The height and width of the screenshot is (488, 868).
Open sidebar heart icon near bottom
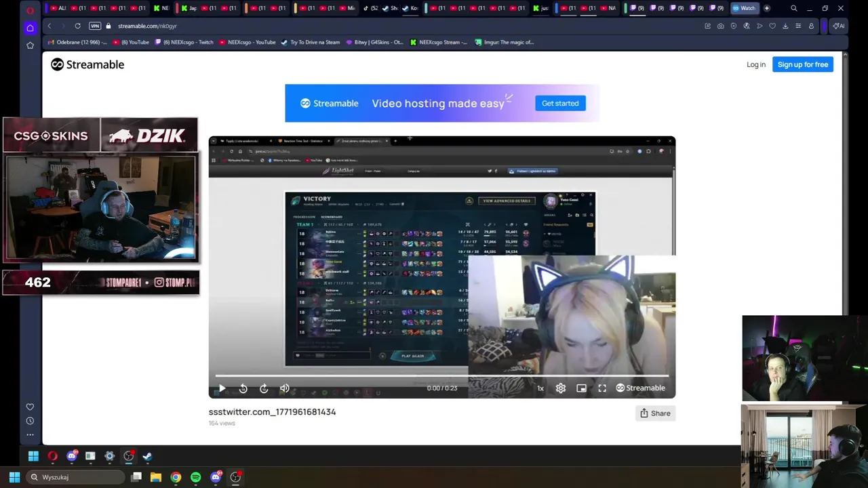(x=30, y=407)
